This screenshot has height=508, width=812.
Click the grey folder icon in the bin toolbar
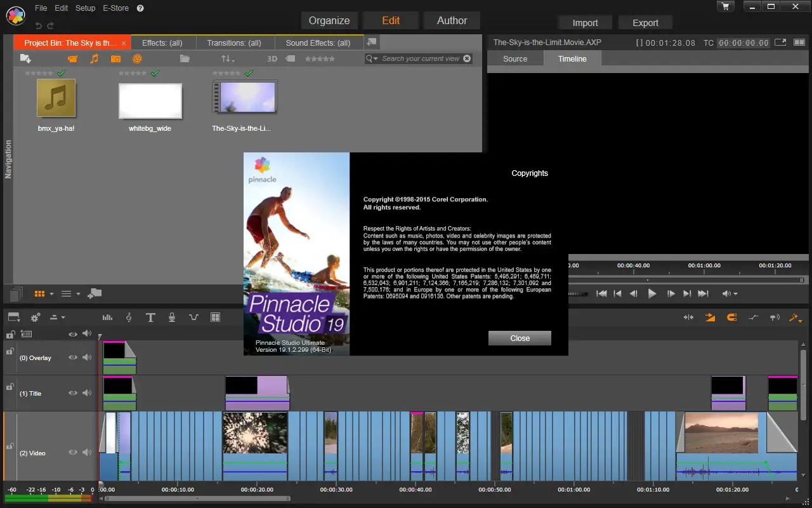[x=185, y=58]
